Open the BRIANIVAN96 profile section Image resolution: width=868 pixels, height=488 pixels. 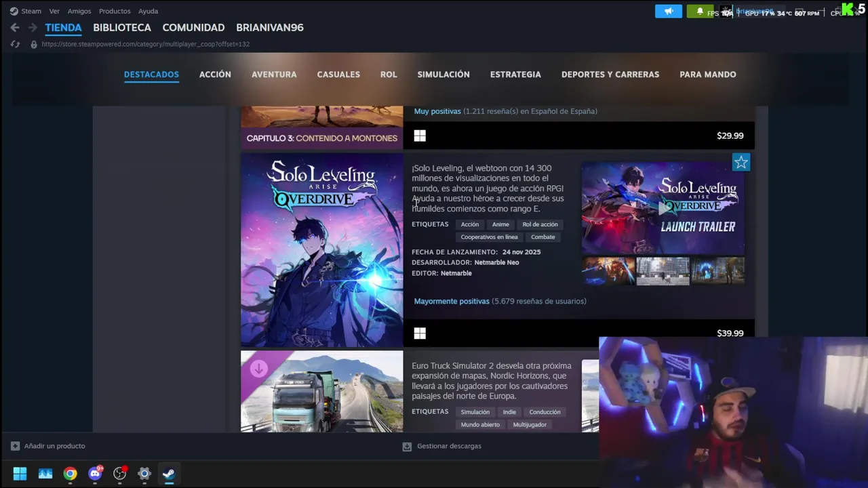coord(270,28)
